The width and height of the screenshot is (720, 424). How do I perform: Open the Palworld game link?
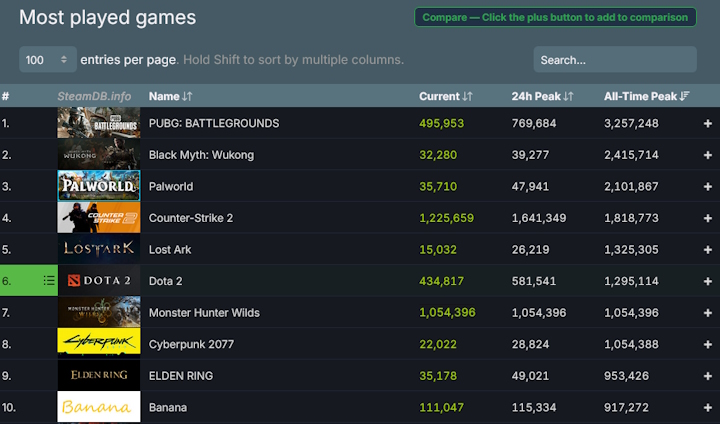[171, 187]
